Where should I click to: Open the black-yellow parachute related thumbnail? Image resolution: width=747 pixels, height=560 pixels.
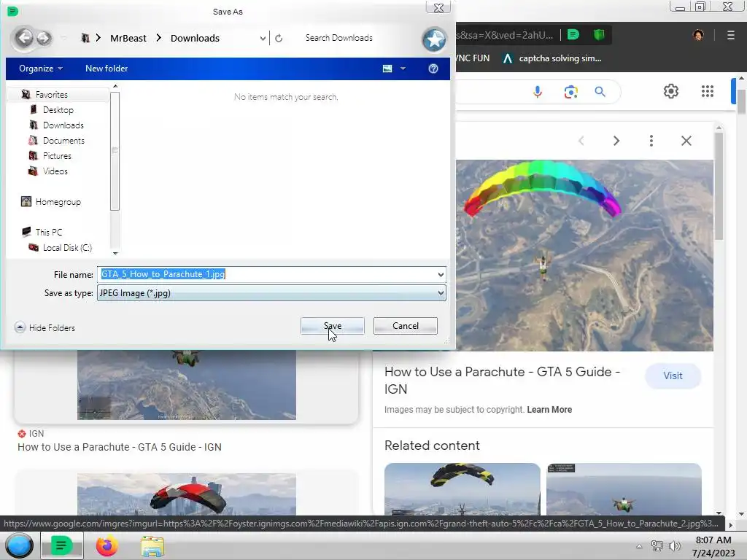tap(462, 489)
